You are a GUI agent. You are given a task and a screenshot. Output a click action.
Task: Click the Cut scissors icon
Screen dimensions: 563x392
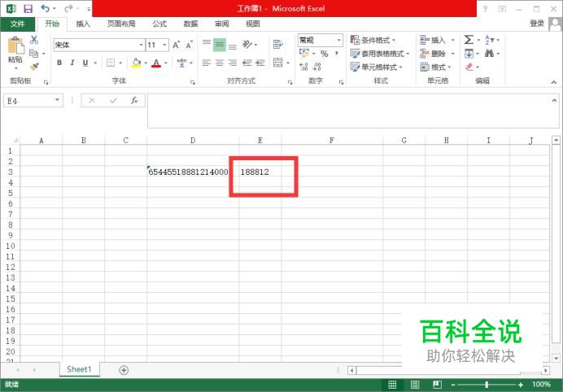tap(34, 40)
